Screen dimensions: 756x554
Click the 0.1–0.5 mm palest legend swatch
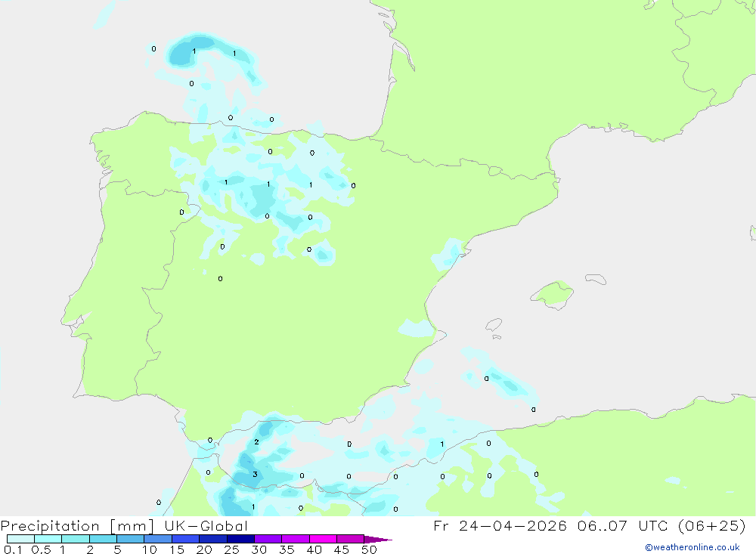tap(20, 539)
